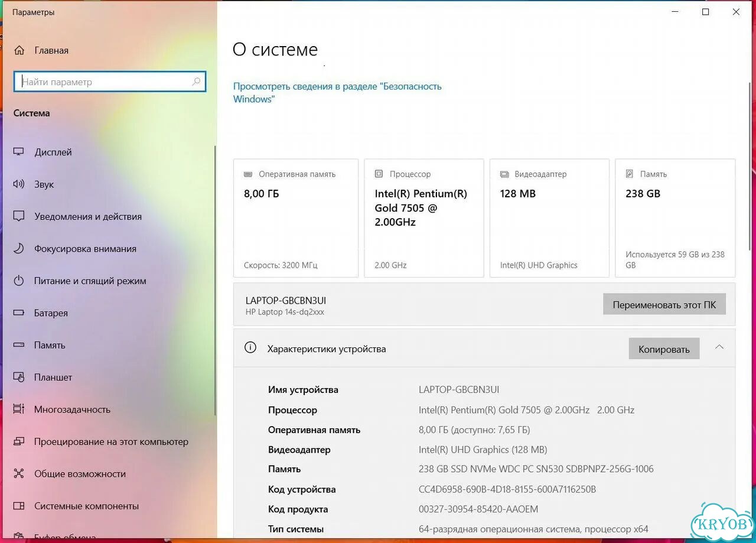Select the Многозадачность icon
Viewport: 756px width, 543px height.
coord(19,409)
